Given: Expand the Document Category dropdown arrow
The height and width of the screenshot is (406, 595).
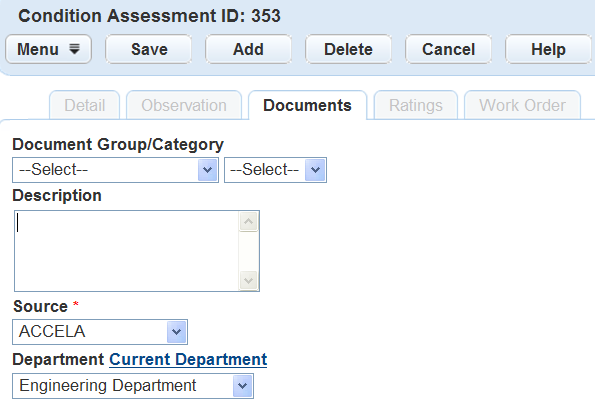Looking at the screenshot, I should [315, 170].
